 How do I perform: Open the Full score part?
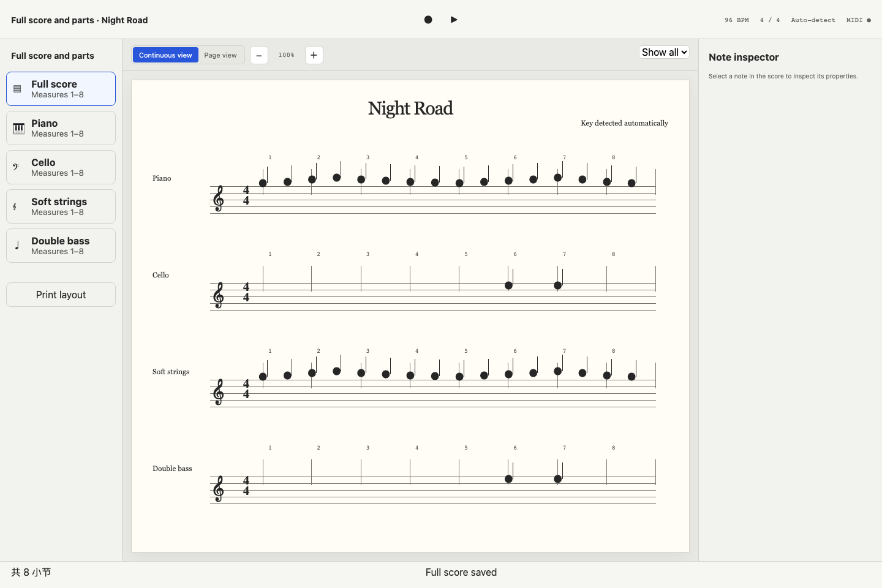[x=61, y=89]
